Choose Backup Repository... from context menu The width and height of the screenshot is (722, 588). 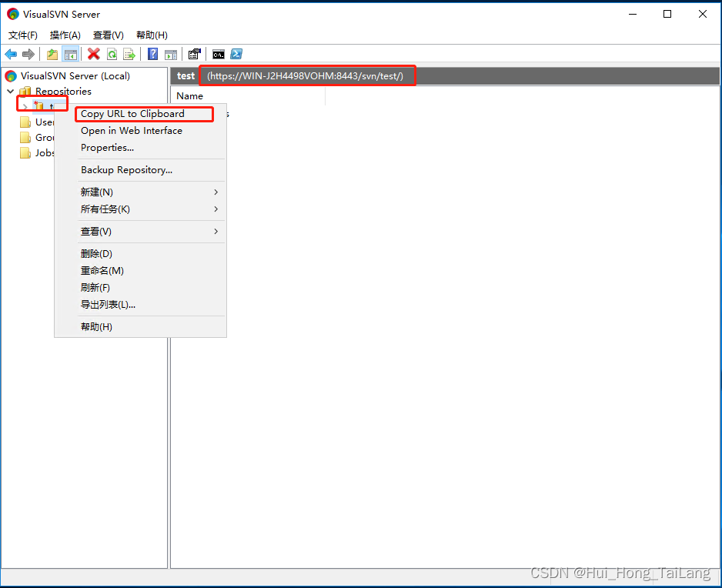pyautogui.click(x=140, y=170)
